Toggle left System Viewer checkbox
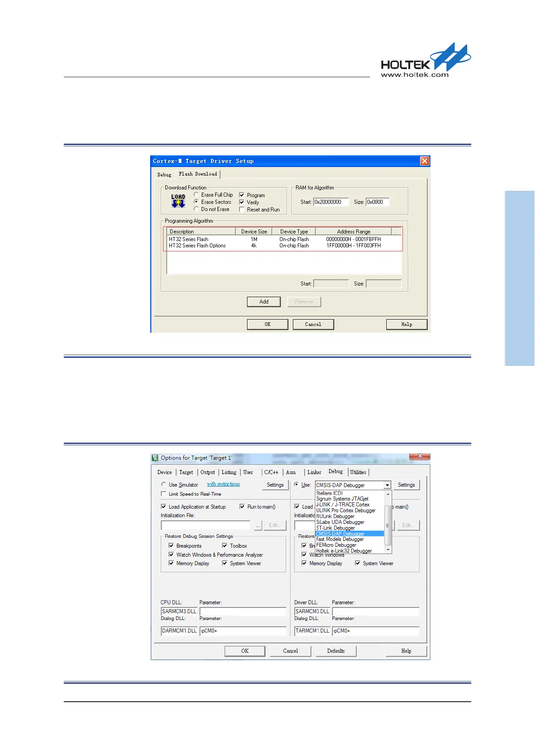 point(225,563)
